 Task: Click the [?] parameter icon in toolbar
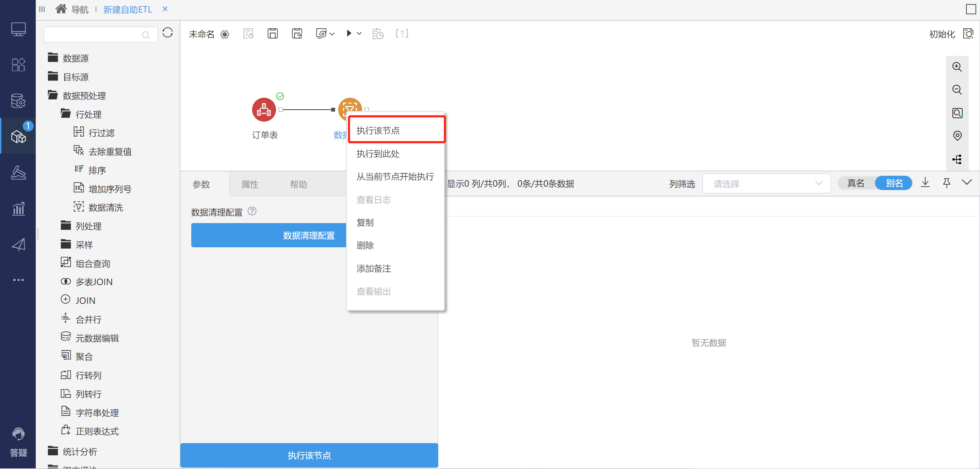pos(402,33)
